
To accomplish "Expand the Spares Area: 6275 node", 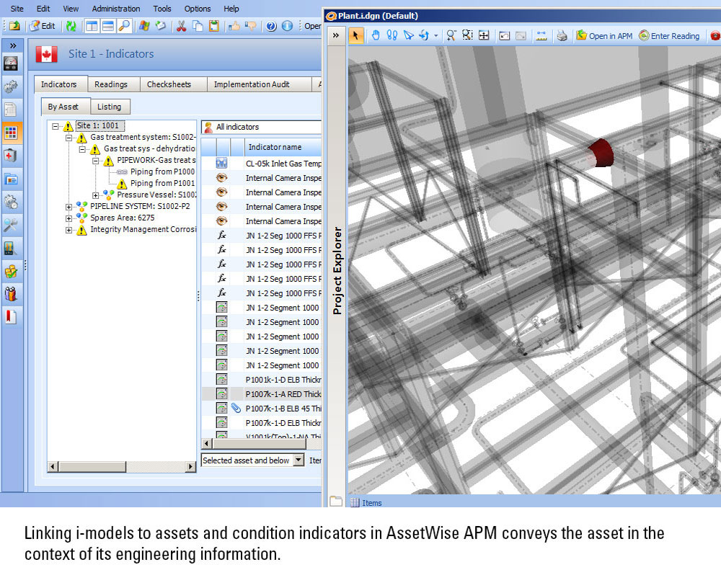I will 69,218.
